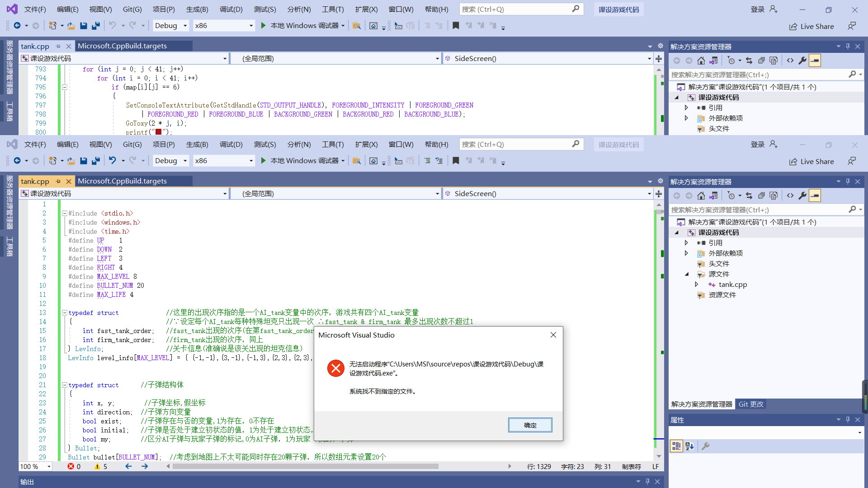This screenshot has height=488, width=868.
Task: Click errors indicator showing 0 in status strip
Action: [x=74, y=467]
